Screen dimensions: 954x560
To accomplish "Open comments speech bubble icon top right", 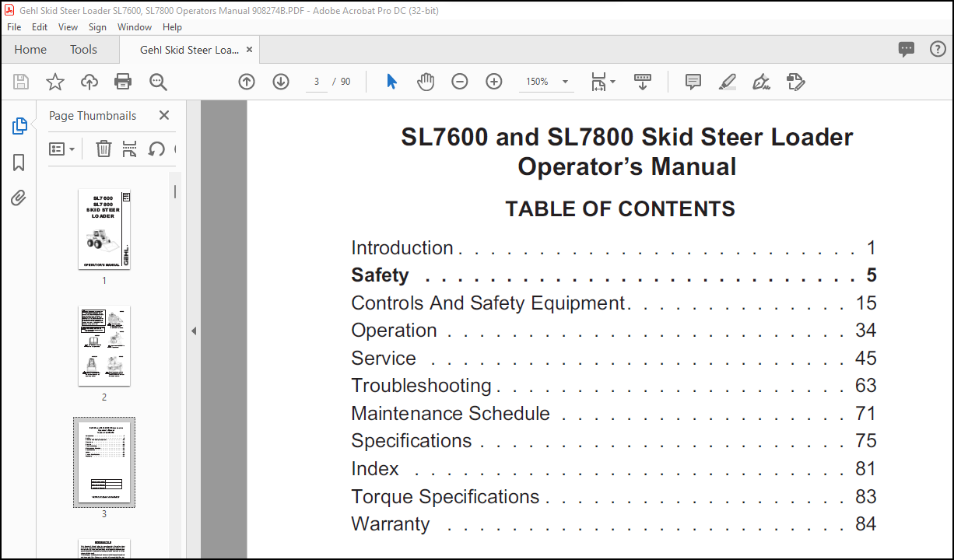I will coord(907,49).
